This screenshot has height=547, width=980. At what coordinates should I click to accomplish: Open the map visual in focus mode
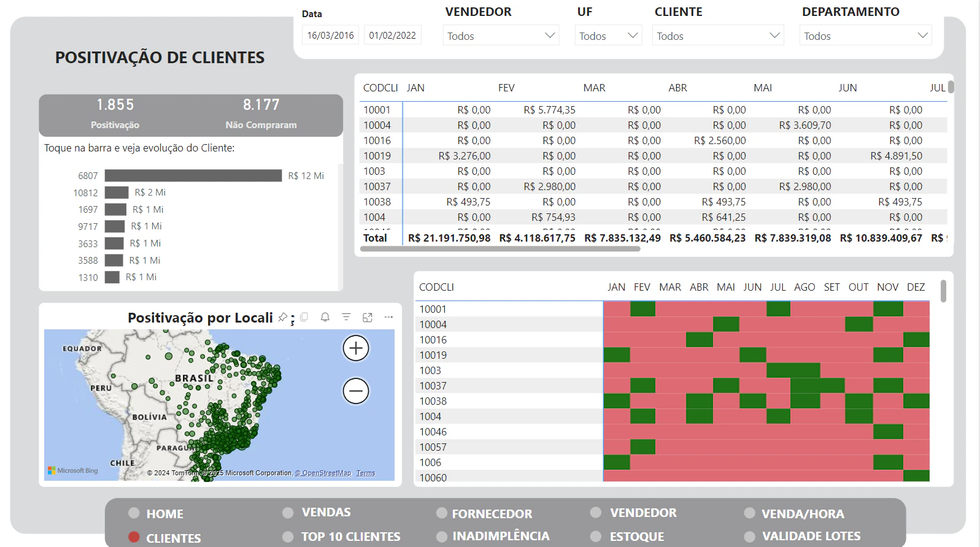[368, 317]
